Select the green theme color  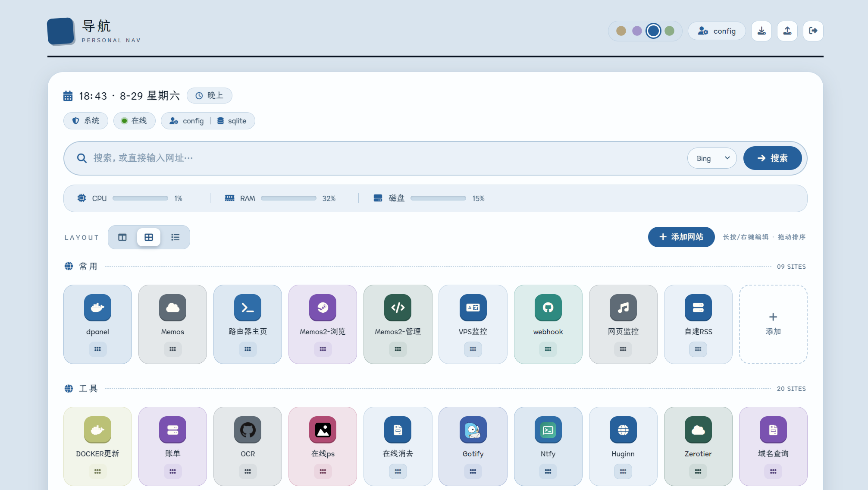click(x=669, y=31)
